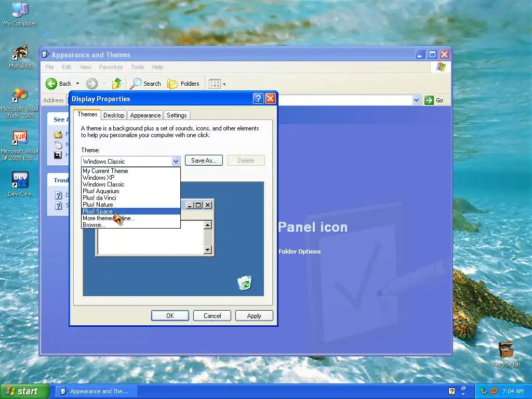The image size is (532, 399).
Task: Click the first help icon under Troubleshooters
Action: (x=58, y=195)
